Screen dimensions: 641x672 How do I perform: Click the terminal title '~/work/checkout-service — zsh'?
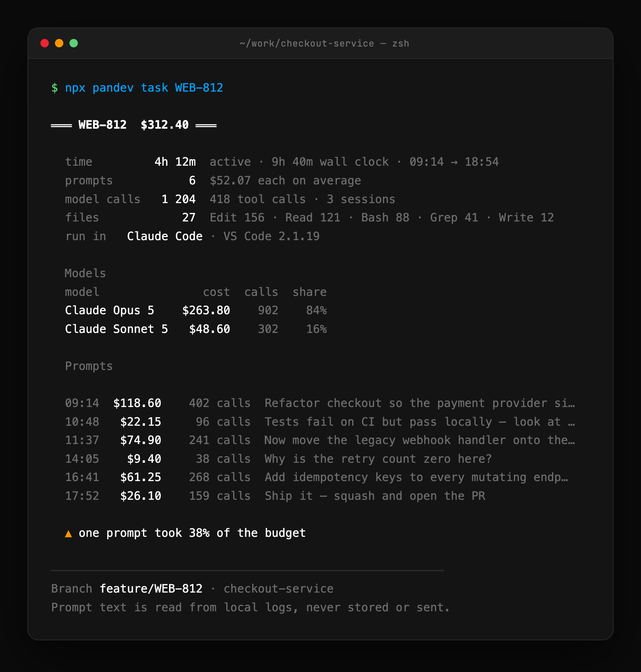[x=324, y=44]
